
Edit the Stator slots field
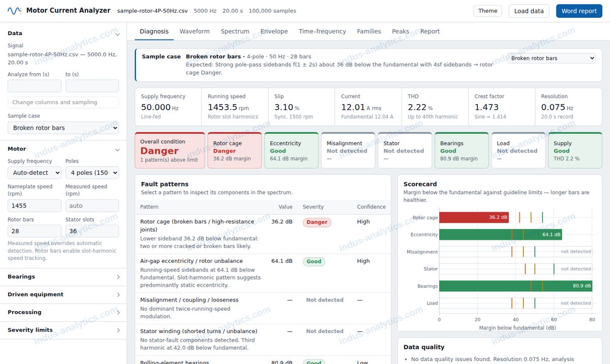click(92, 231)
